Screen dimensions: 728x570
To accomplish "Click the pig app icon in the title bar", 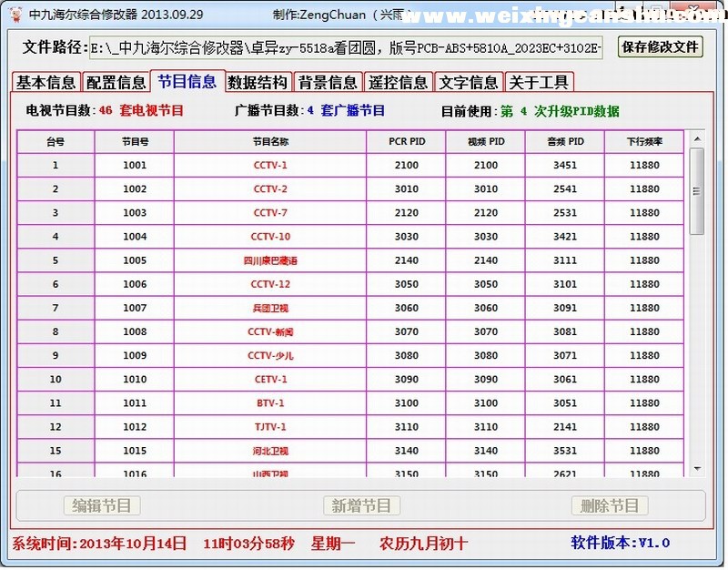I will (x=15, y=15).
